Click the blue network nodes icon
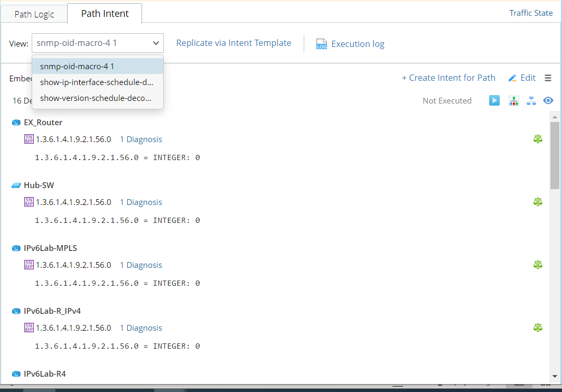The image size is (562, 392). pos(531,101)
